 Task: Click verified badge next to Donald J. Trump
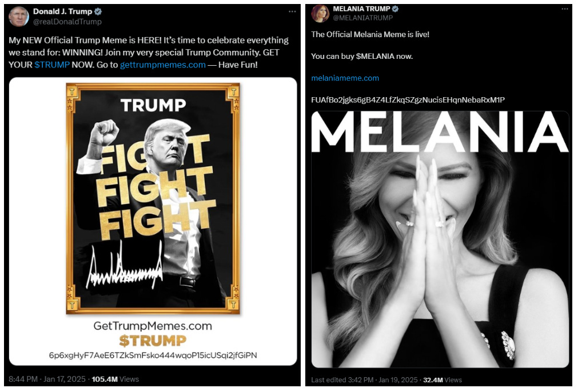click(98, 12)
